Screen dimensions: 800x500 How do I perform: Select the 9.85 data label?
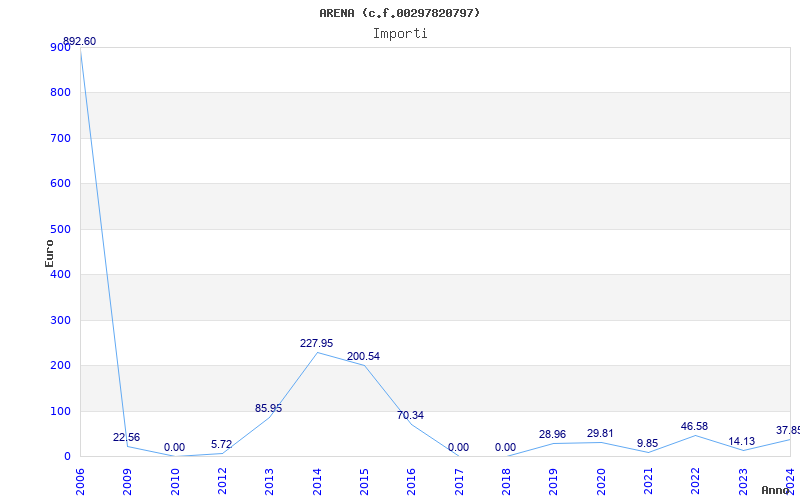[647, 443]
